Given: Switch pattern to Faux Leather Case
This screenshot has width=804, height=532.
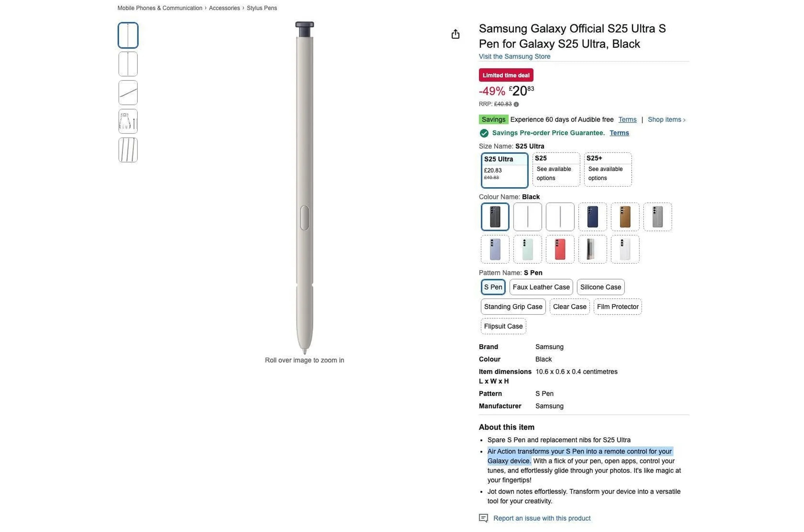Looking at the screenshot, I should pos(541,287).
